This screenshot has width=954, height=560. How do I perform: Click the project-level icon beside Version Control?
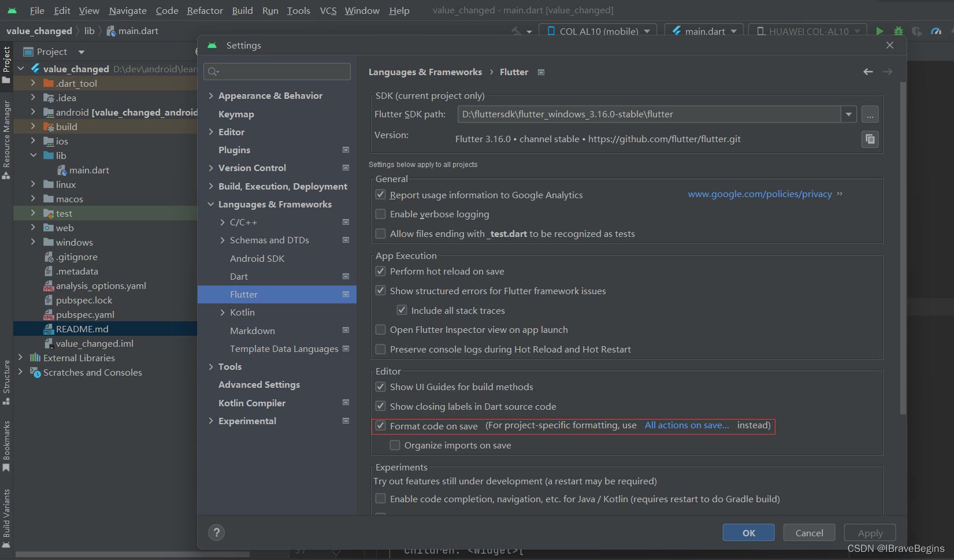click(346, 168)
